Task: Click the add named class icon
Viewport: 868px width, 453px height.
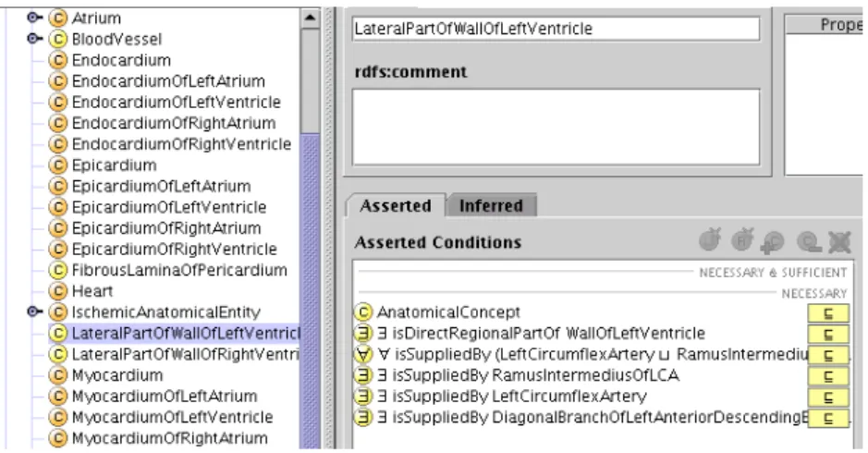Action: [x=773, y=242]
